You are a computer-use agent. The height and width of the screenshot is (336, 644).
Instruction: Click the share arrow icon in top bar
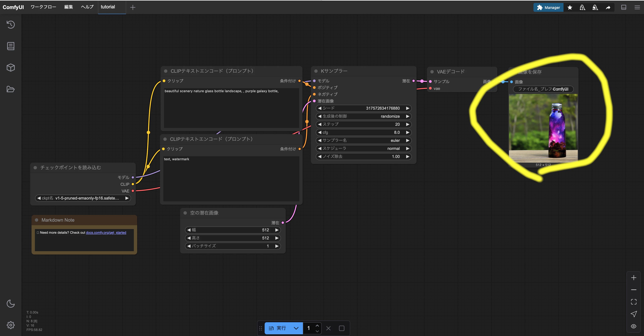(x=608, y=8)
